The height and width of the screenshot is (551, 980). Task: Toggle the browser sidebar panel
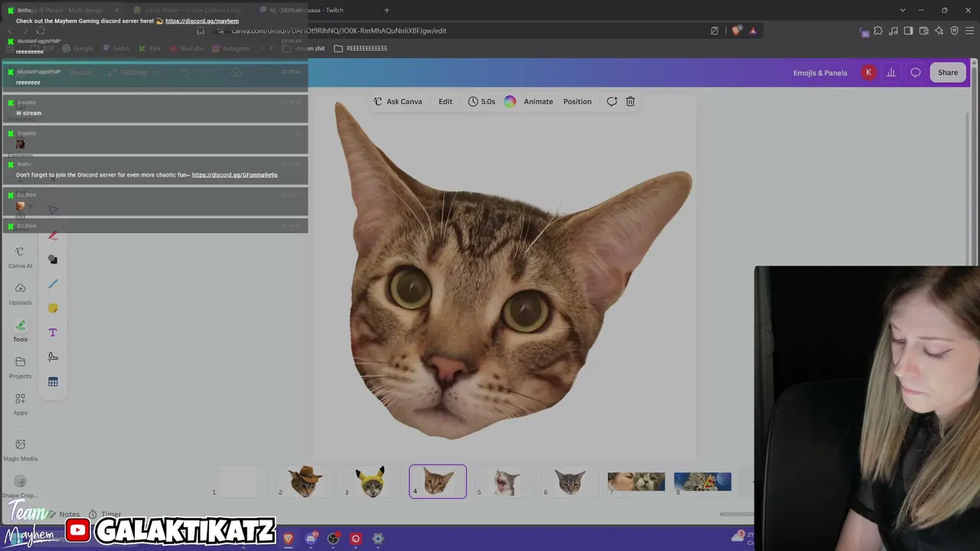(908, 31)
